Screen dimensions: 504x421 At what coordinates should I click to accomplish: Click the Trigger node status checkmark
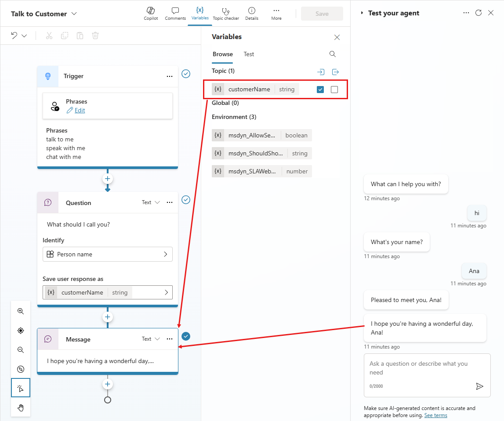click(186, 74)
